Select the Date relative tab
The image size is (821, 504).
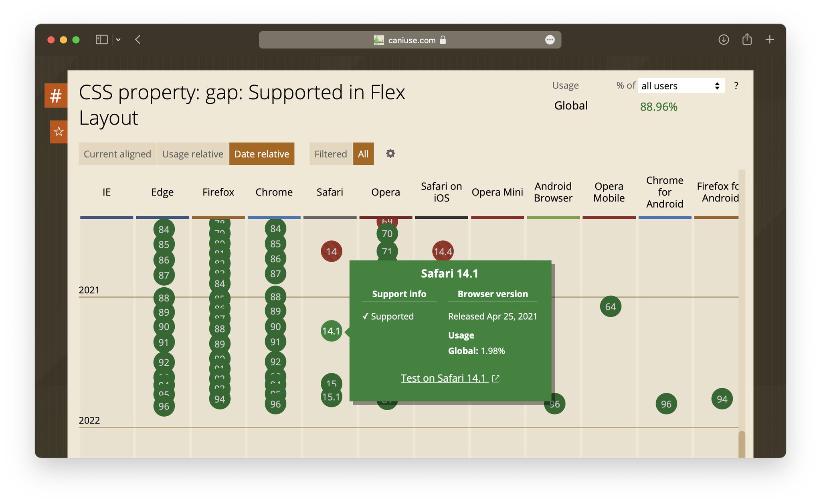[x=262, y=154]
